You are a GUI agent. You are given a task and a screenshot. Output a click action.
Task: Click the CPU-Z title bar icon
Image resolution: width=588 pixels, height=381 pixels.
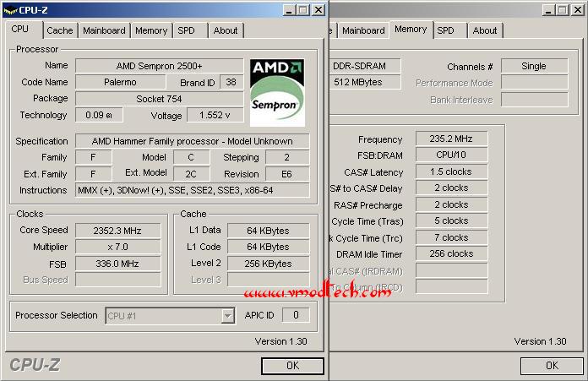click(x=10, y=10)
